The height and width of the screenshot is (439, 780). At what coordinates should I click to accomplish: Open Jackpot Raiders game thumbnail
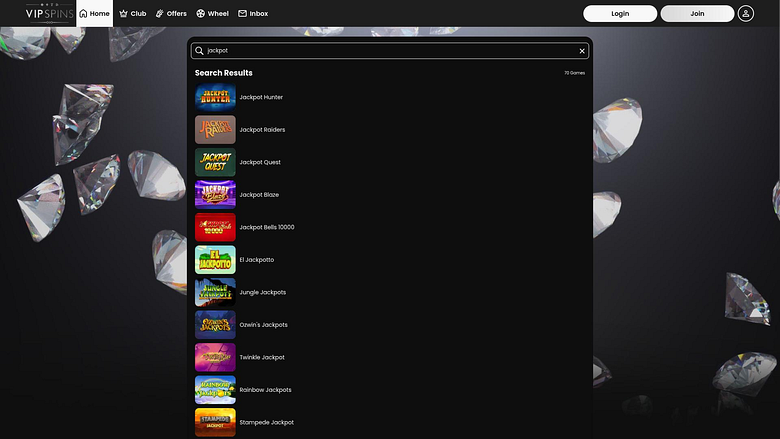click(x=215, y=130)
